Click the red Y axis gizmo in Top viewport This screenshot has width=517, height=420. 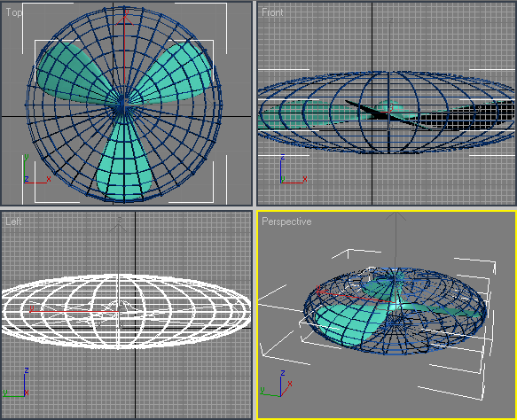[125, 56]
